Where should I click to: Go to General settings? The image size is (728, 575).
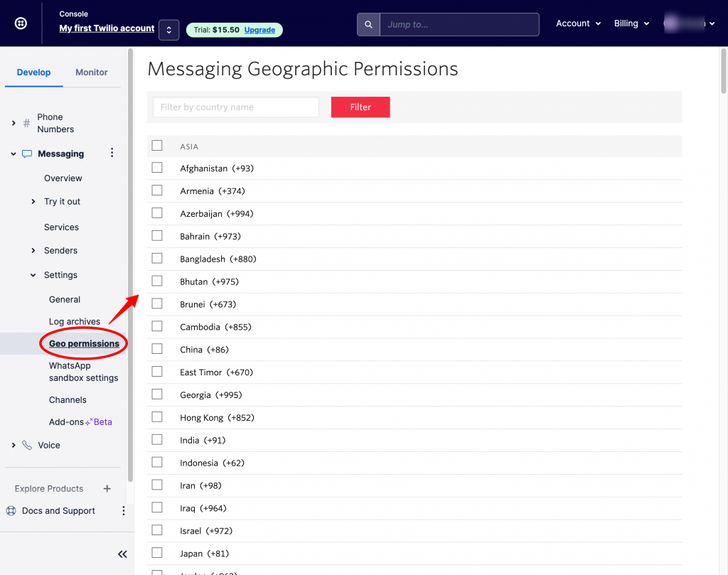point(65,300)
